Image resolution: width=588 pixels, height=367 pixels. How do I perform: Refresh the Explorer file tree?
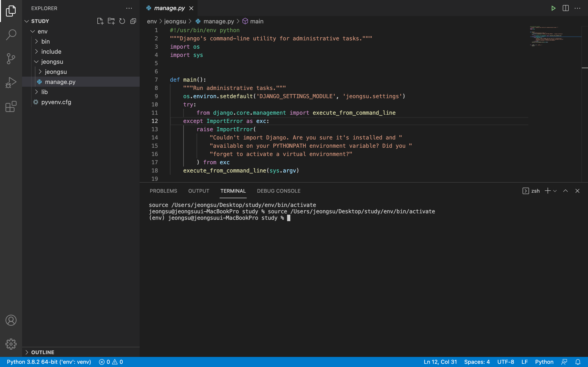click(122, 21)
